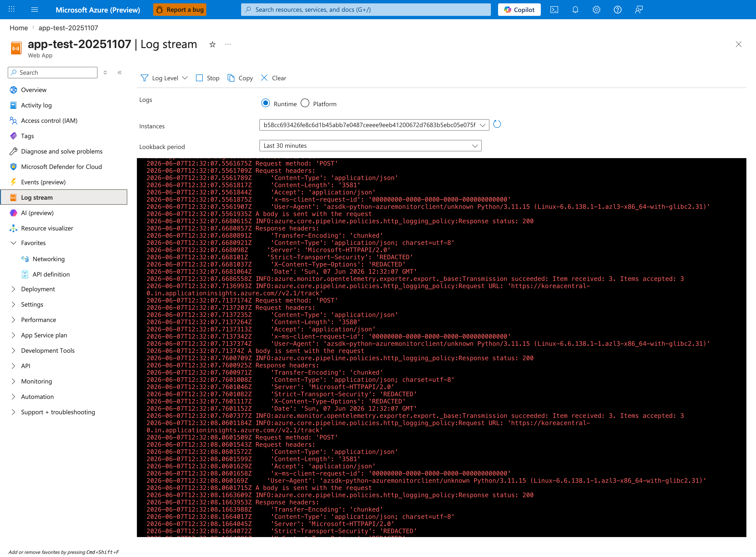This screenshot has width=756, height=557.
Task: Pin Log stream to favorites with the star
Action: pos(212,44)
